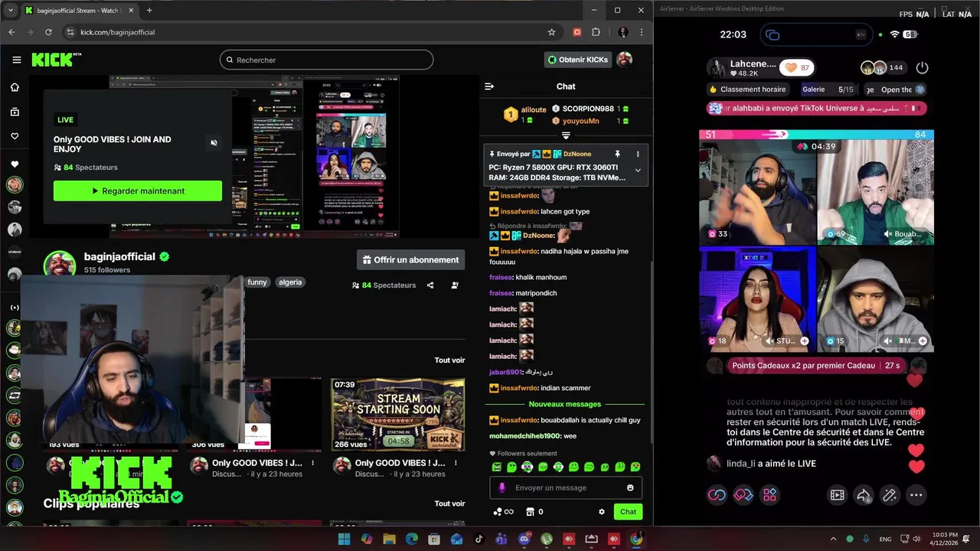Open TikTok from the Windows taskbar
Viewport: 980px width, 551px height.
click(479, 539)
